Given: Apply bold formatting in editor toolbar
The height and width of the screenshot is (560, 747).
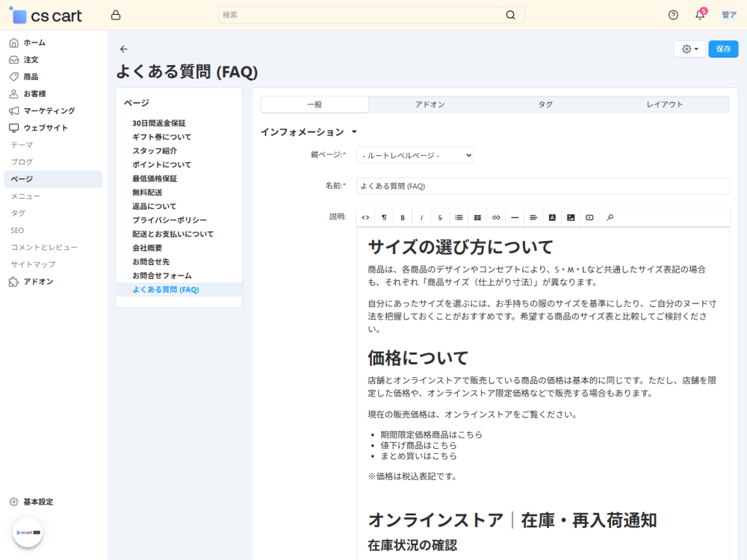Looking at the screenshot, I should (x=403, y=217).
